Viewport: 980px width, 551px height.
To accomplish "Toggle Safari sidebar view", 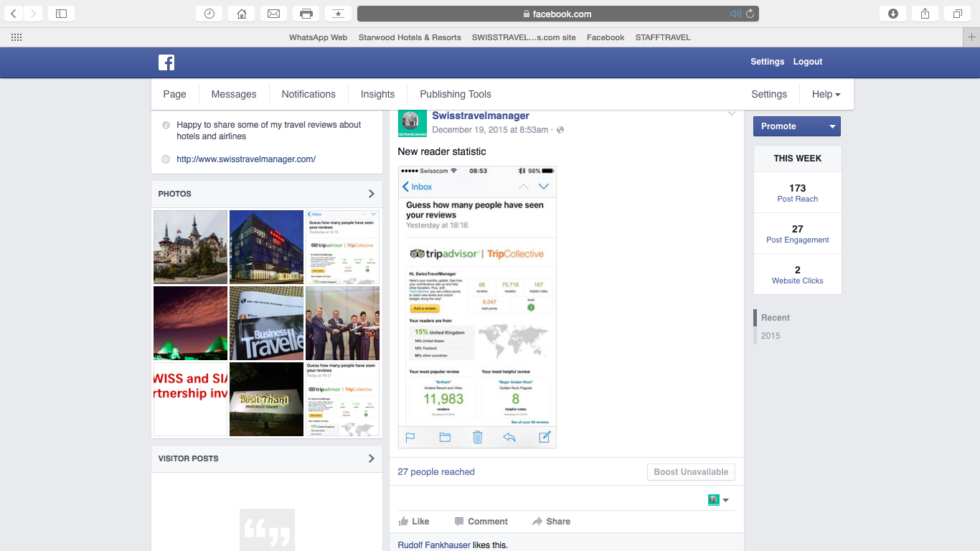I will tap(61, 14).
